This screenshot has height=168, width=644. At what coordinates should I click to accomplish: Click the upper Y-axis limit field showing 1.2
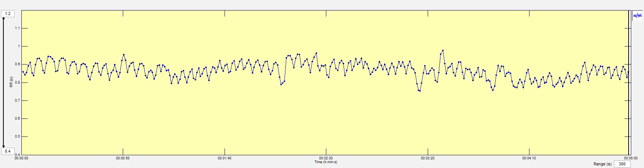click(x=8, y=14)
